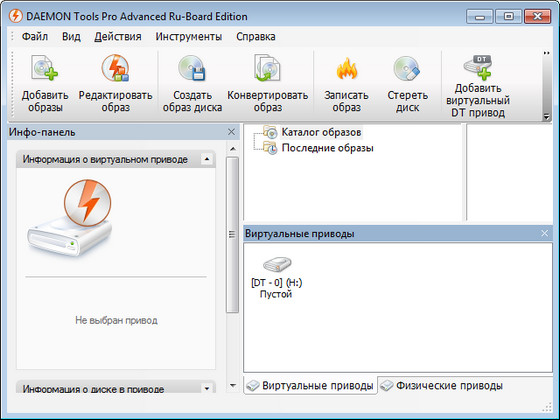
Task: Click the Инфо-панель scroll up arrow
Action: click(233, 149)
